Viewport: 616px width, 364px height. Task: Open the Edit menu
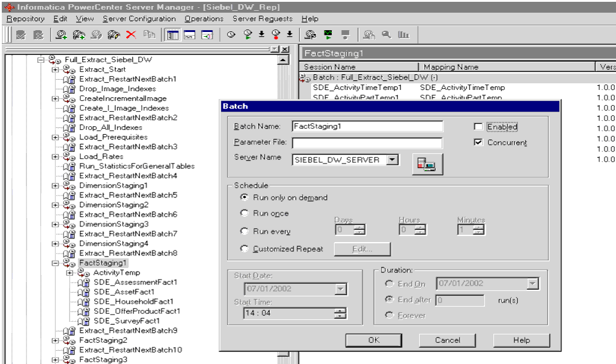pos(60,19)
